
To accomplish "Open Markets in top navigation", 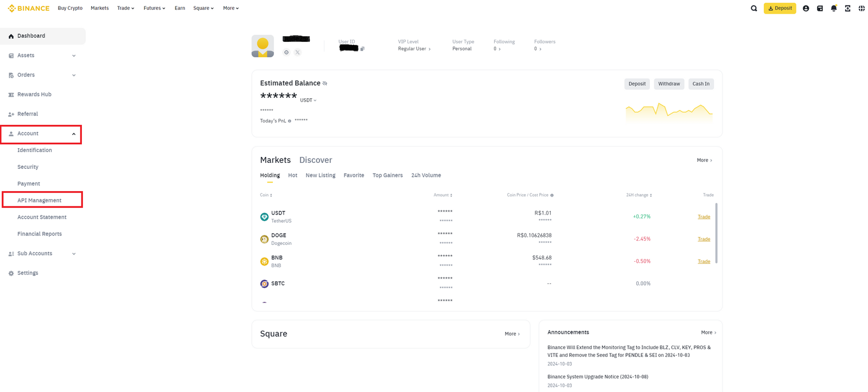I will [x=99, y=8].
